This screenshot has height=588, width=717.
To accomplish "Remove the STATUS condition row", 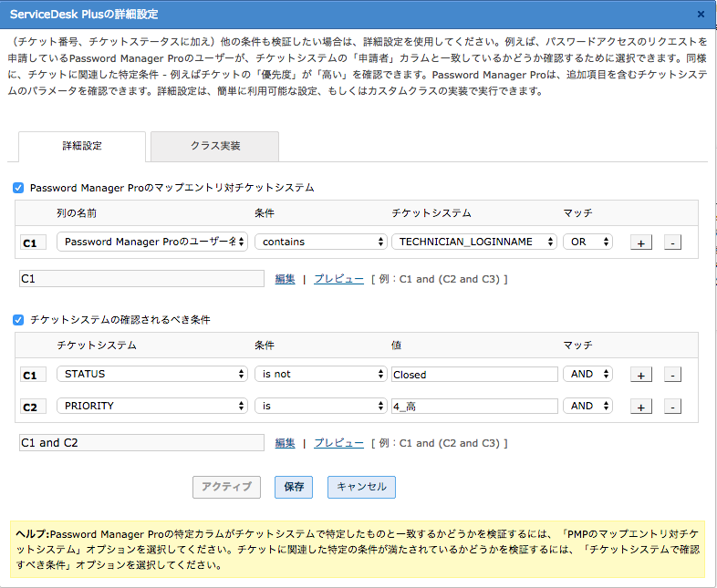I will click(x=672, y=375).
